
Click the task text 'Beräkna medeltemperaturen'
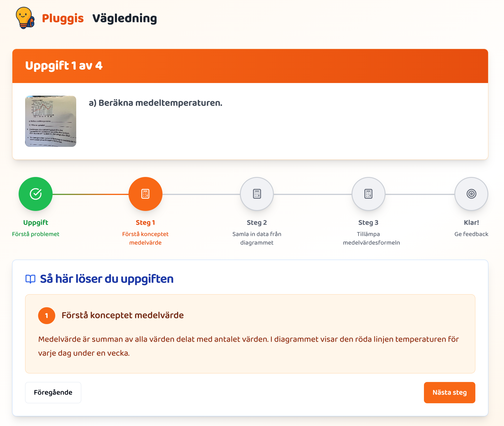tap(155, 103)
